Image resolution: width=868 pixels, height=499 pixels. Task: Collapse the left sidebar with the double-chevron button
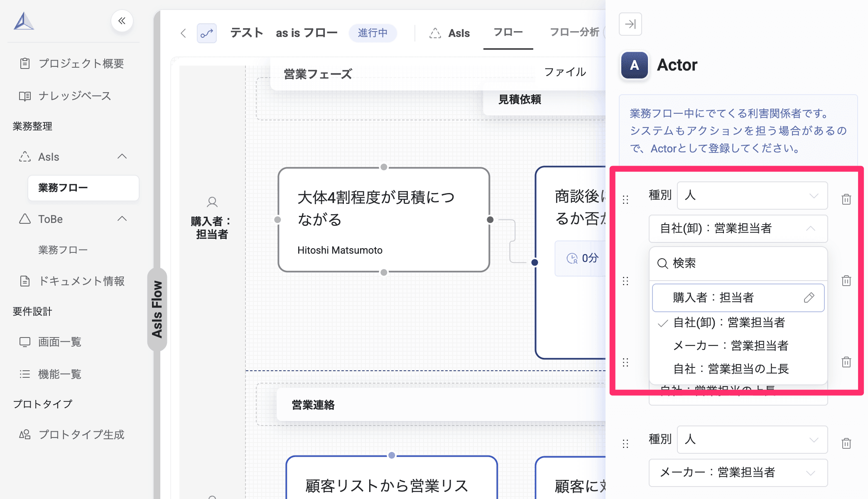coord(122,21)
